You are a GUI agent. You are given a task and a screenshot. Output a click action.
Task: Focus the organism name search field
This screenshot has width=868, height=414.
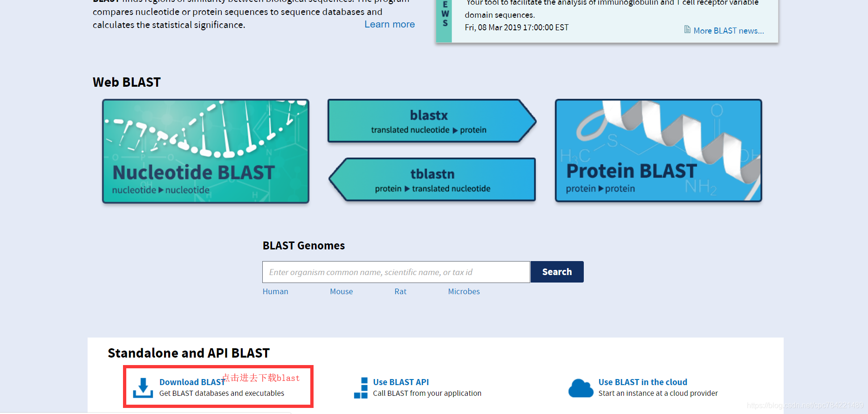[396, 272]
